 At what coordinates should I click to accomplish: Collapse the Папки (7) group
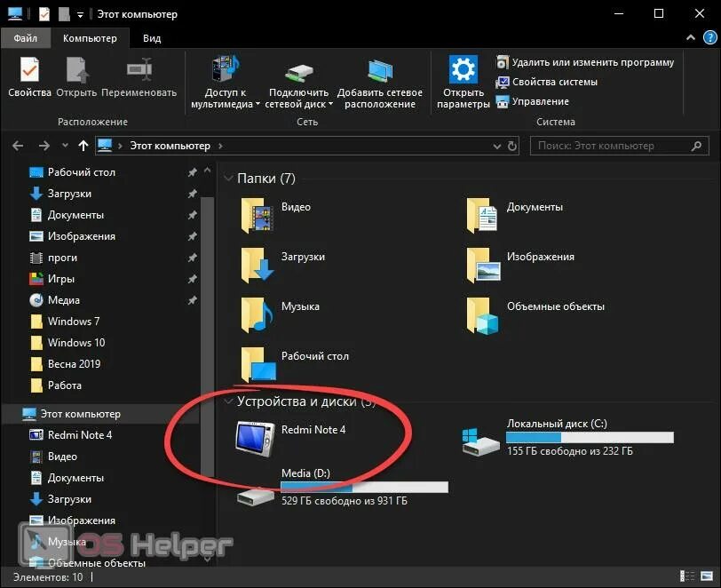[x=227, y=179]
